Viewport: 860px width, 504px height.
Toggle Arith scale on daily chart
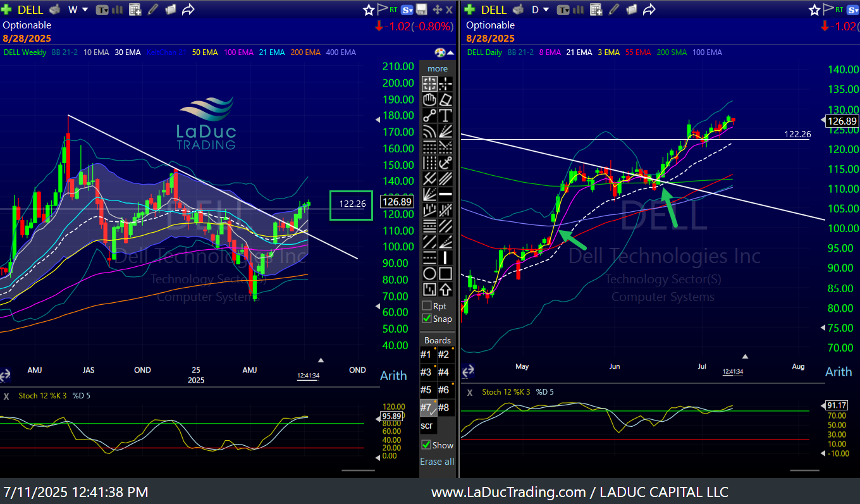click(x=838, y=372)
